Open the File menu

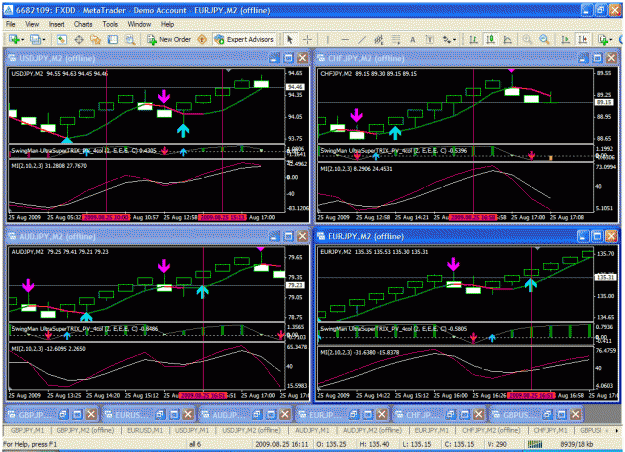11,24
